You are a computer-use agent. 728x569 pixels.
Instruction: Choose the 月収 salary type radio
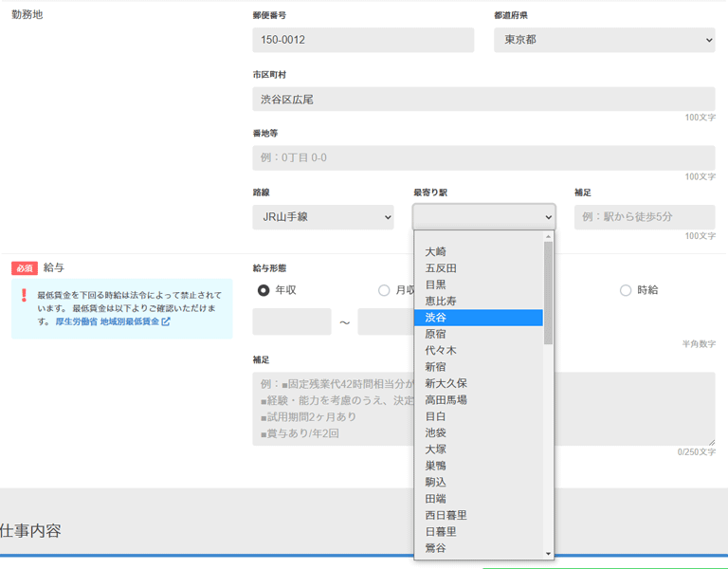[384, 290]
